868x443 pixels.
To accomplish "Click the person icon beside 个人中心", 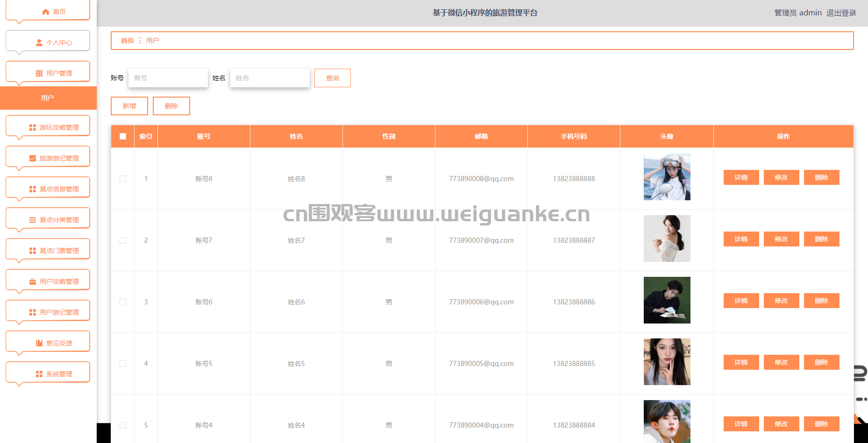I will pos(39,42).
